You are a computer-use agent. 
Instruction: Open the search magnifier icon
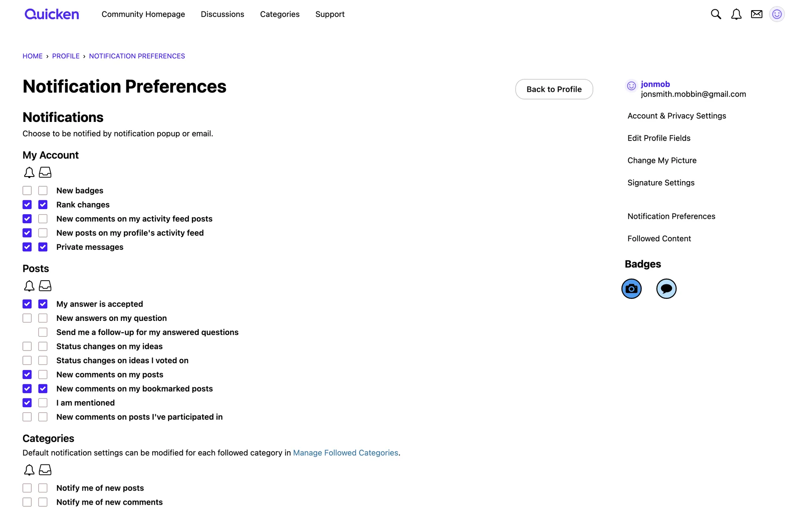pyautogui.click(x=716, y=14)
